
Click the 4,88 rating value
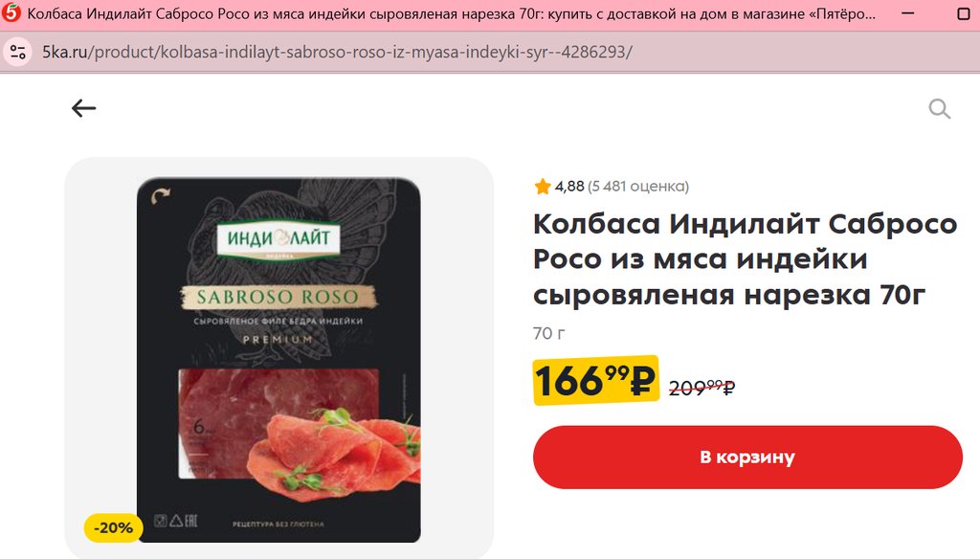(x=569, y=187)
